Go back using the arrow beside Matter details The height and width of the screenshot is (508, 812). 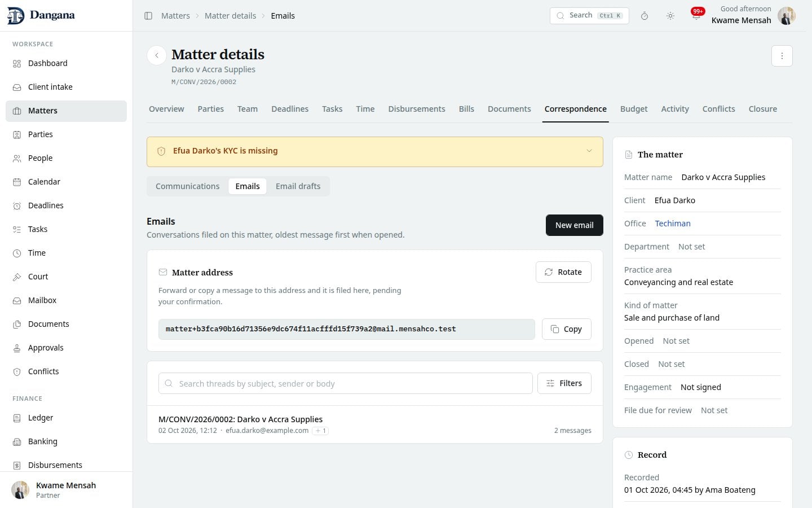157,55
